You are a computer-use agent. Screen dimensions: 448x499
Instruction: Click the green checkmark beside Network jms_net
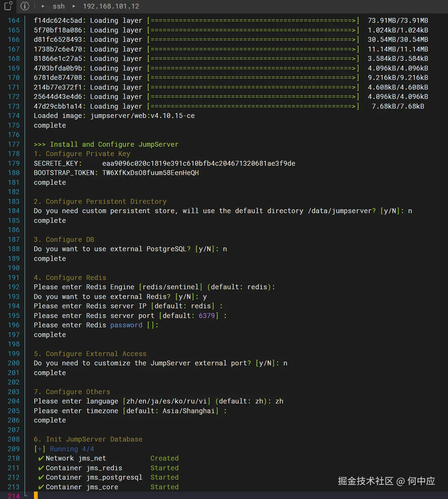pyautogui.click(x=41, y=458)
